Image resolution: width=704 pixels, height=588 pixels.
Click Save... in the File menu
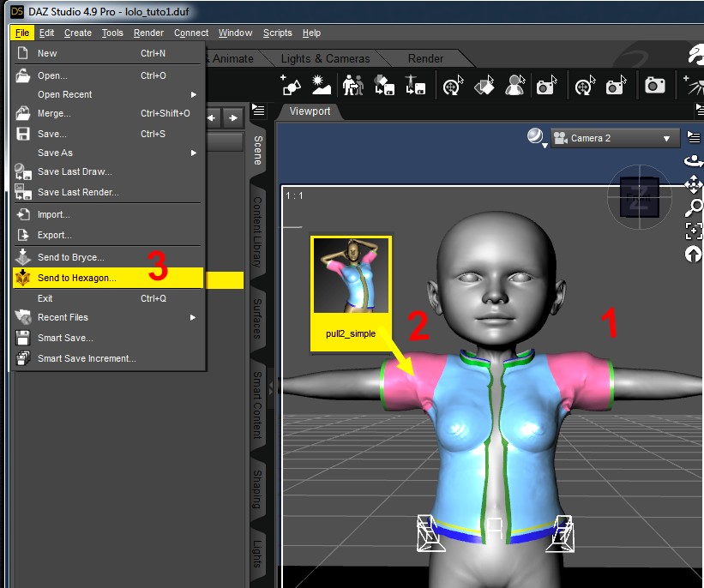(108, 134)
